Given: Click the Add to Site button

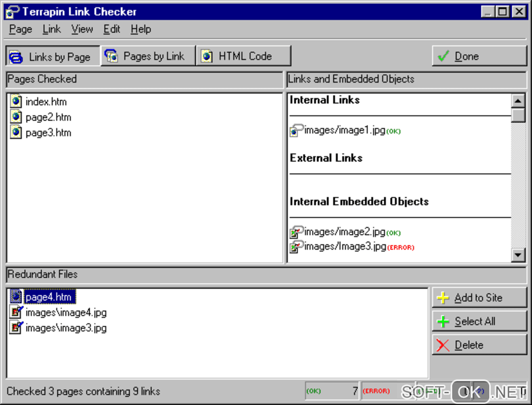Looking at the screenshot, I should pyautogui.click(x=479, y=297).
